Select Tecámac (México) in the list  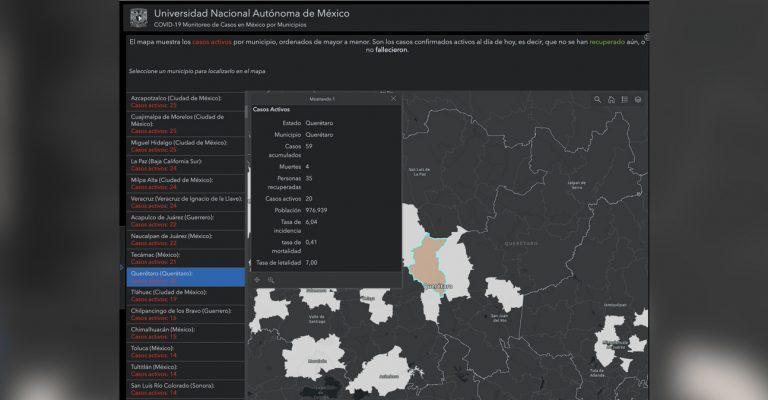tap(186, 258)
